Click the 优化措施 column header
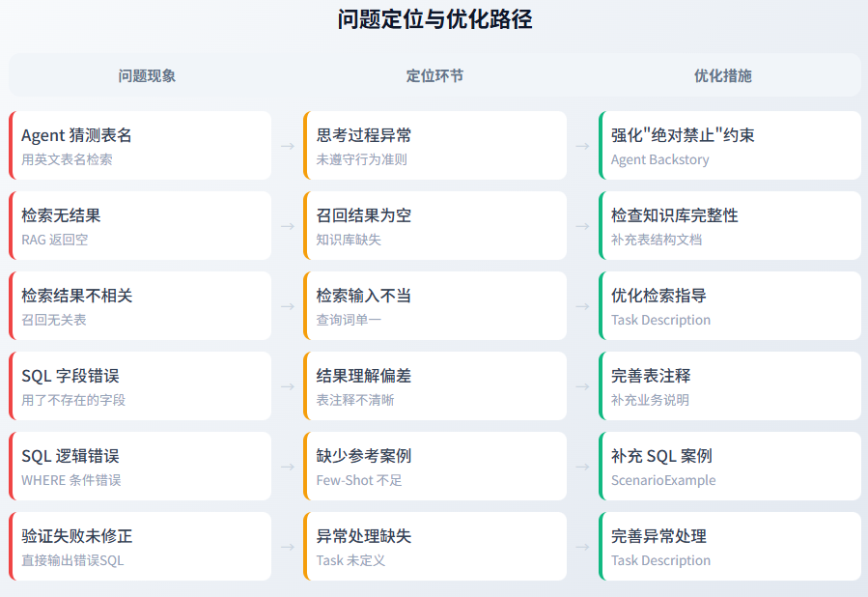This screenshot has height=597, width=868. click(723, 76)
